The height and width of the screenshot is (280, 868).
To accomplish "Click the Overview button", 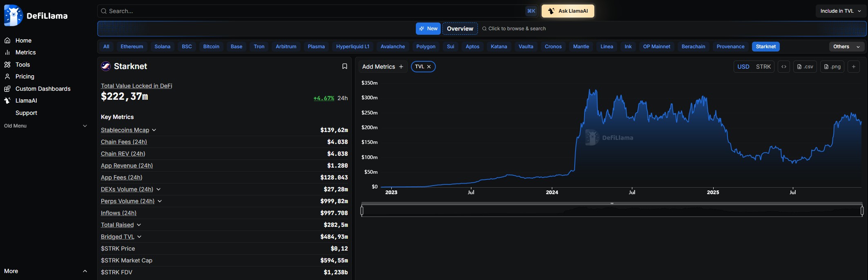I will coord(460,29).
